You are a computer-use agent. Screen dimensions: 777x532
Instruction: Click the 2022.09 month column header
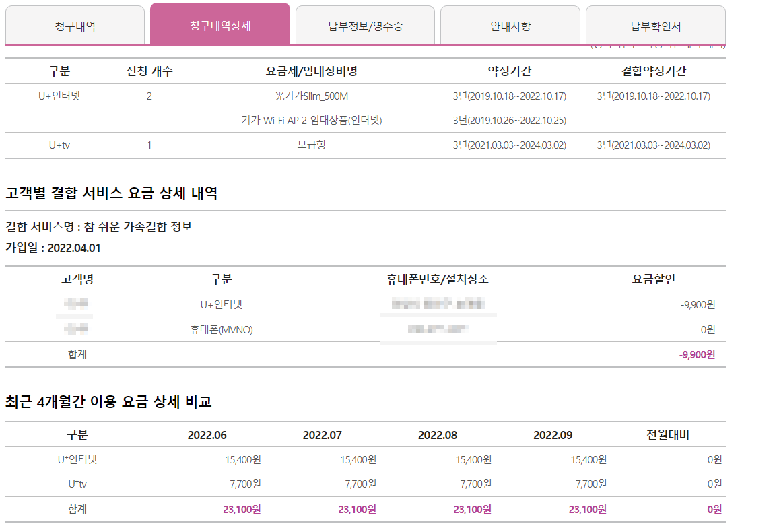pos(553,435)
